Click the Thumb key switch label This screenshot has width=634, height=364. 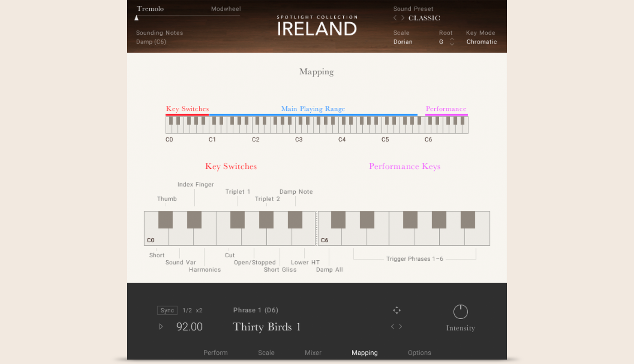(x=167, y=199)
